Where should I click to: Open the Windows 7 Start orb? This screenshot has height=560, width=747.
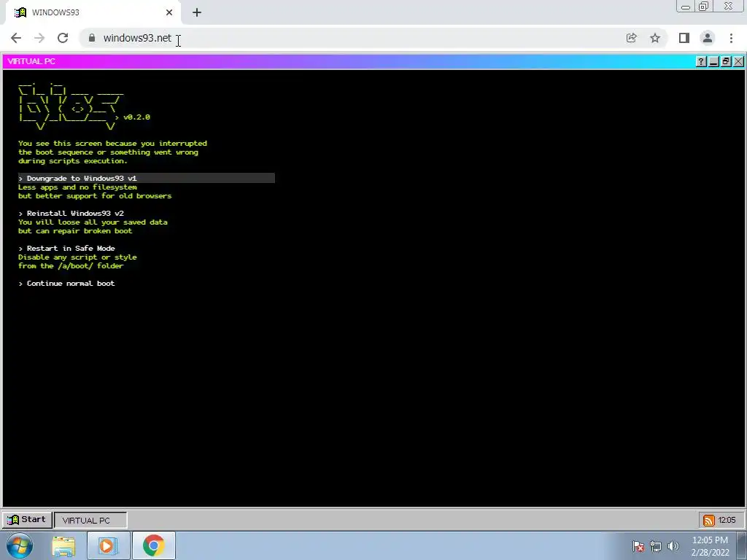tap(20, 545)
